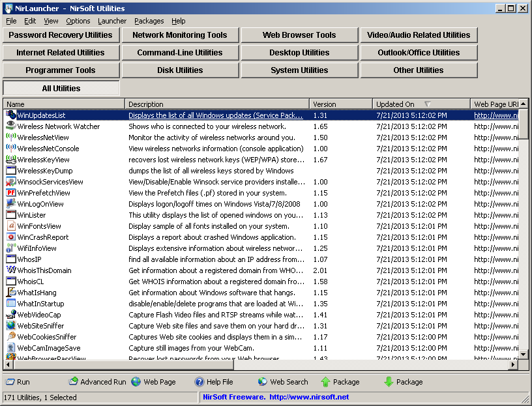Open Video/Audio Related Utilities group
The image size is (532, 406).
419,35
